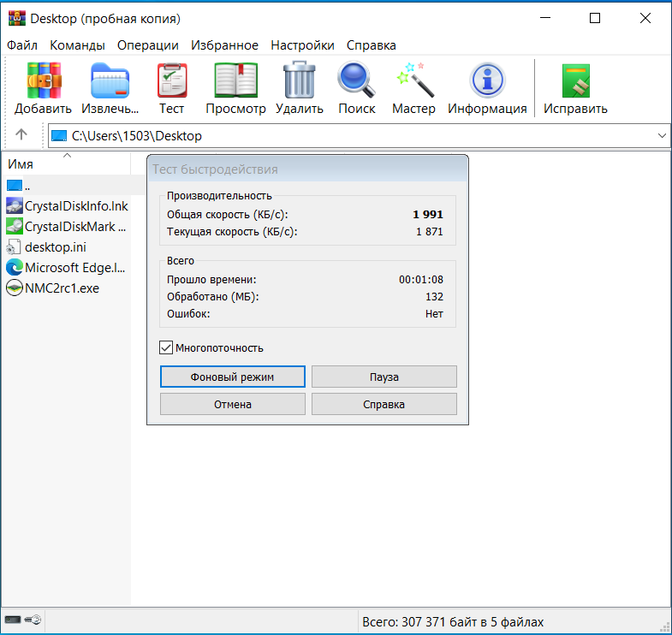Image resolution: width=672 pixels, height=635 pixels.
Task: Go up one folder with arrow icon
Action: 21,135
